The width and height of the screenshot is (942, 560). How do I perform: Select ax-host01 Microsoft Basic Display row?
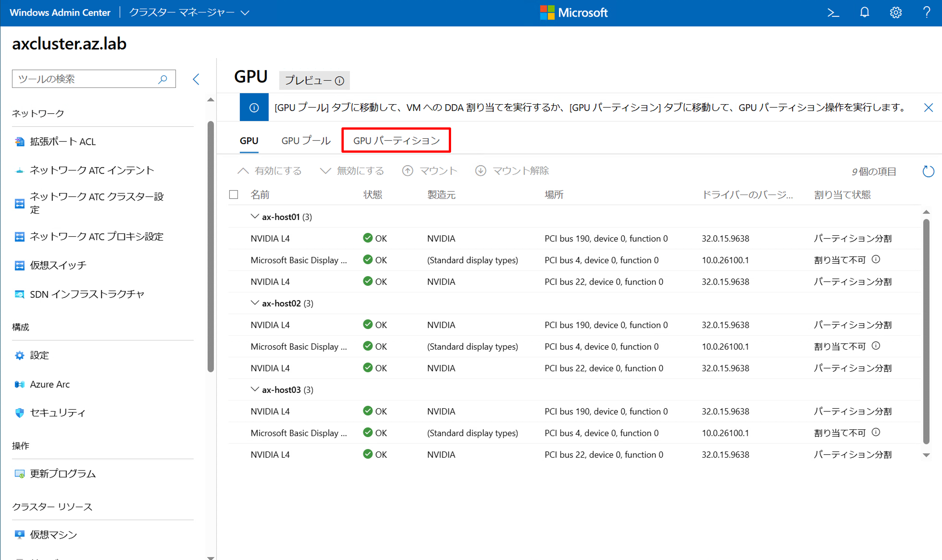tap(574, 260)
